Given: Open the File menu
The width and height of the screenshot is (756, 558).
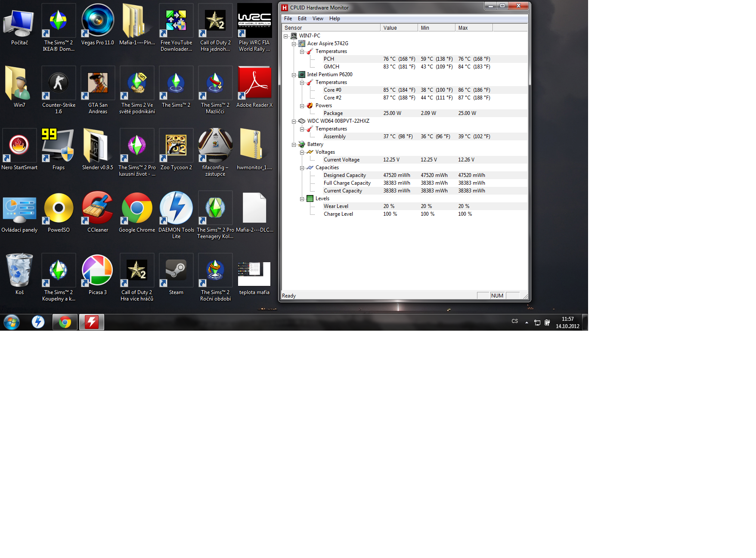Looking at the screenshot, I should (288, 19).
